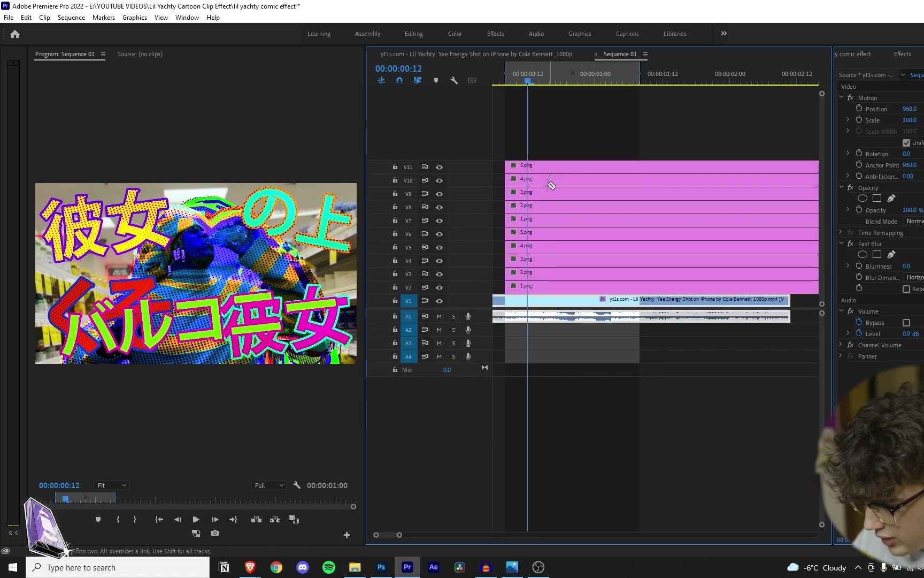Open Timeline Display Settings wrench

coord(454,80)
